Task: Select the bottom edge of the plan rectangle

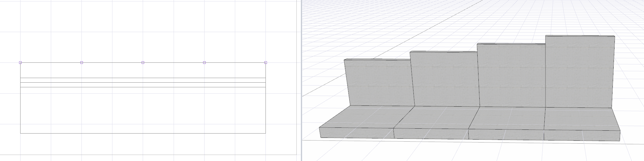Action: [143, 133]
